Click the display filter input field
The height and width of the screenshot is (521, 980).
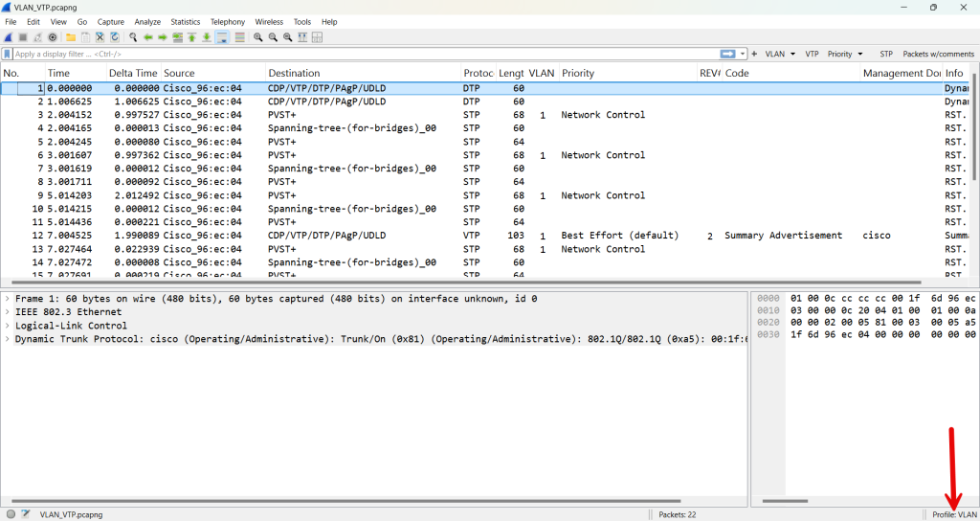coord(364,54)
